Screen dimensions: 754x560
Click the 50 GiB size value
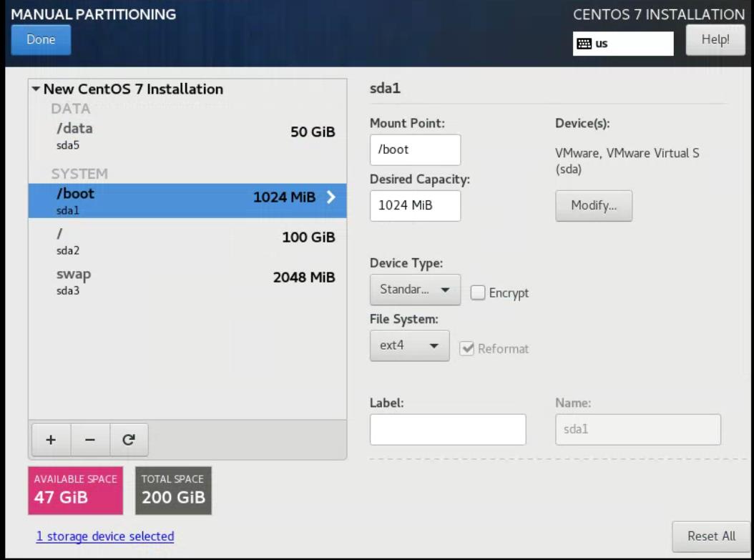(313, 132)
